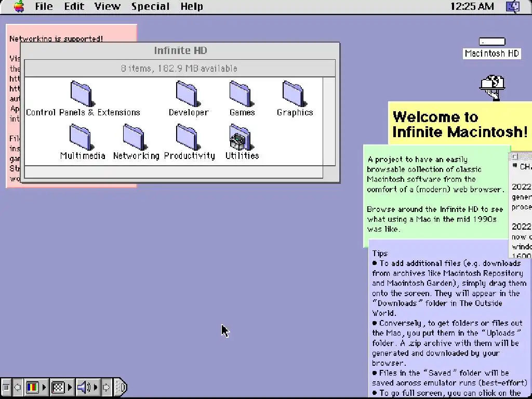The image size is (532, 399).
Task: Open the Edit menu
Action: coord(74,6)
